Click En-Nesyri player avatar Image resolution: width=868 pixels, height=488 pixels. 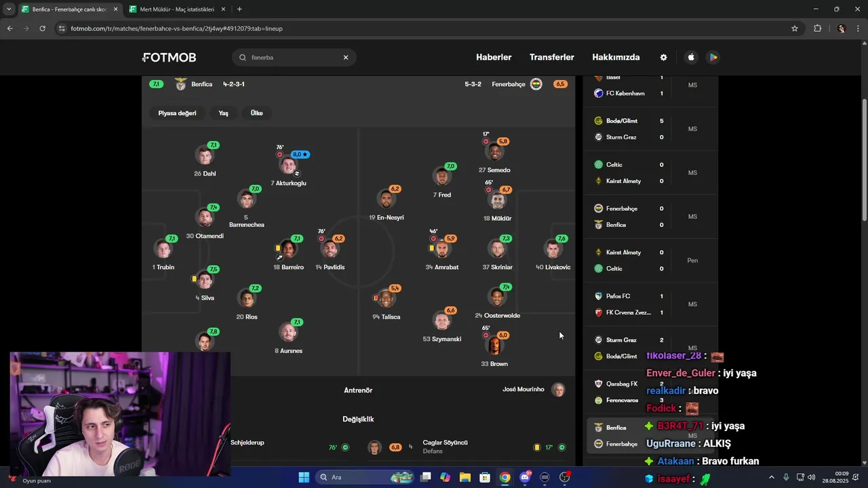coord(386,199)
